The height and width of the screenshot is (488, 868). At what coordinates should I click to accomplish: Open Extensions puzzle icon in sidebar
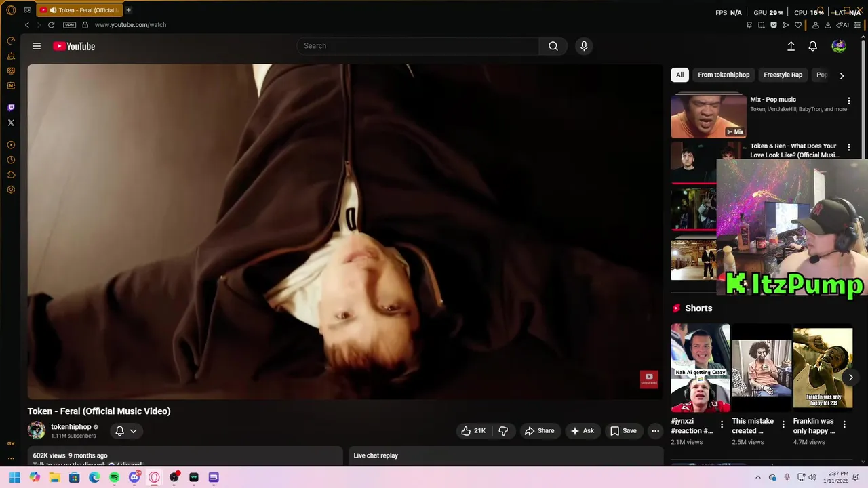pyautogui.click(x=11, y=175)
